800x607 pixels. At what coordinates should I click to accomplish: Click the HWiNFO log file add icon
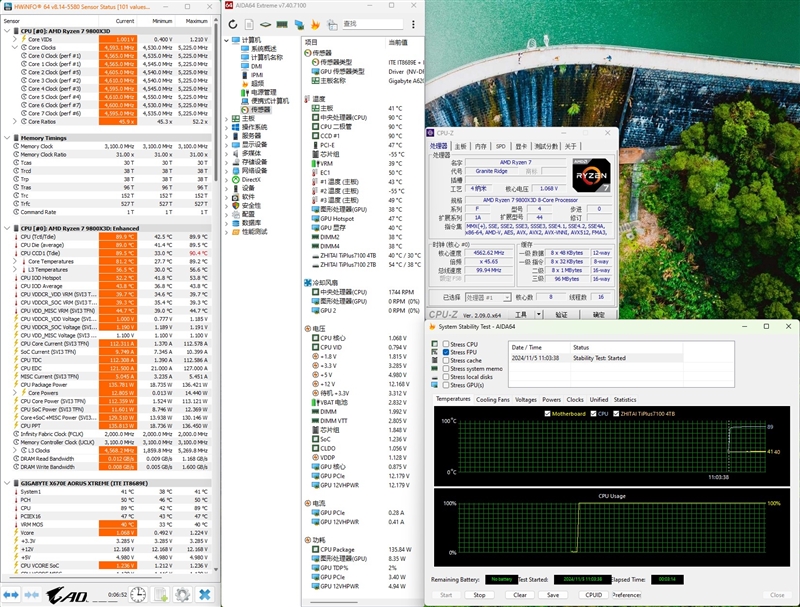161,595
